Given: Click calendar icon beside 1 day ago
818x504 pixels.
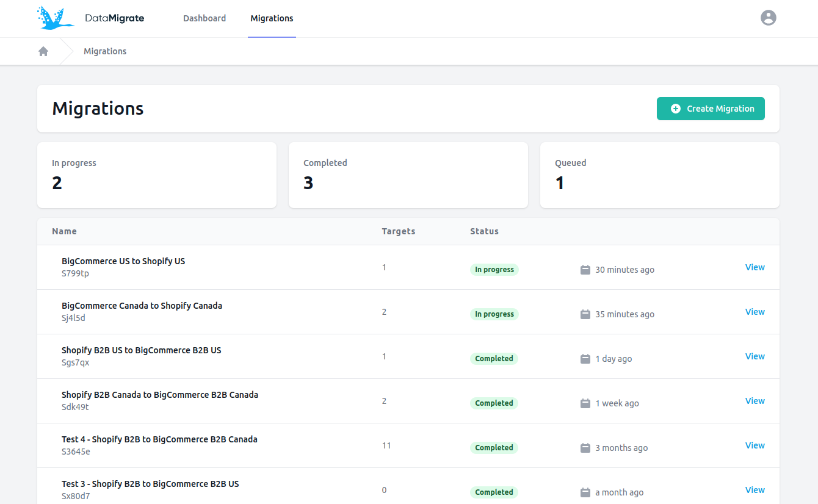Looking at the screenshot, I should pos(585,359).
